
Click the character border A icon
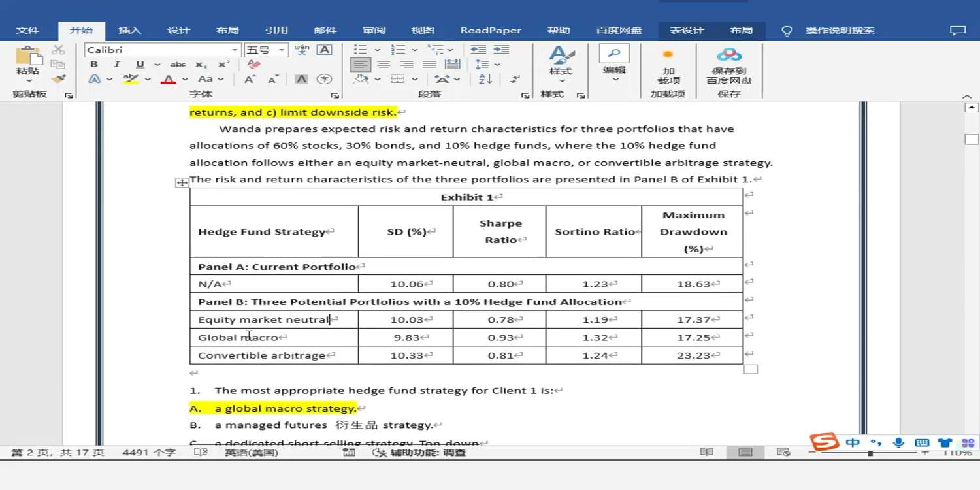pos(324,50)
